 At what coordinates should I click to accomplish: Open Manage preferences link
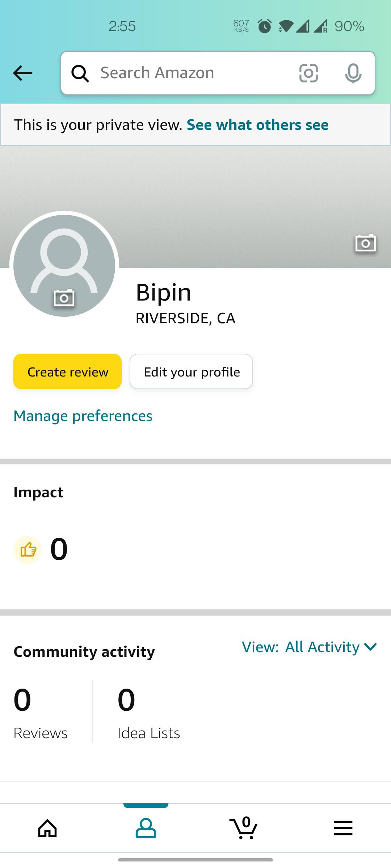pos(83,416)
